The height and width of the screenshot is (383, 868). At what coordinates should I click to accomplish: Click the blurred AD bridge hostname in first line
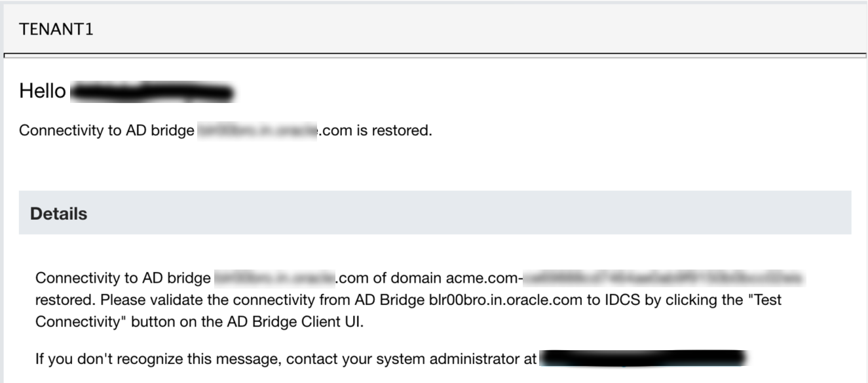pyautogui.click(x=257, y=130)
